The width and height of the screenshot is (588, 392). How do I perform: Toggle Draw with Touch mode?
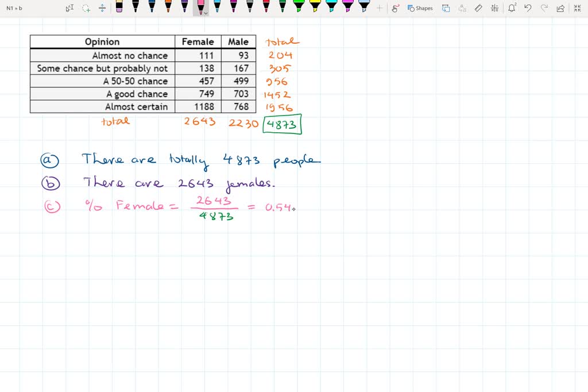[396, 8]
